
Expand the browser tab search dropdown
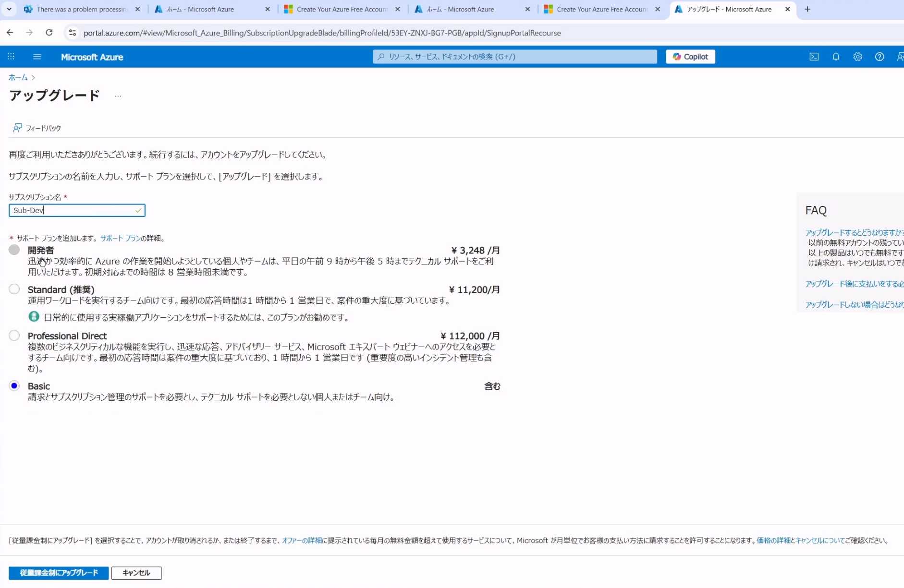click(9, 9)
